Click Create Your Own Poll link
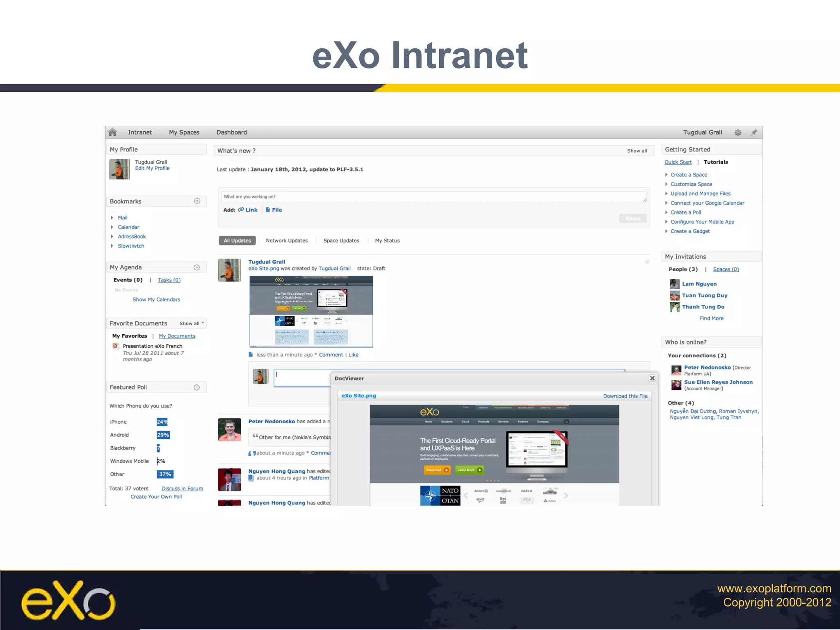This screenshot has width=840, height=630. click(156, 497)
